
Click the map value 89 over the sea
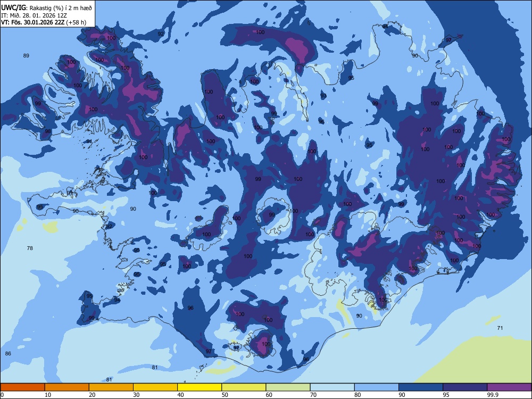pos(26,56)
